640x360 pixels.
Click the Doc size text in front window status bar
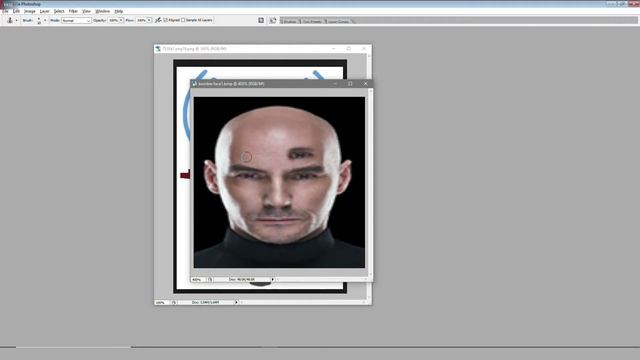(x=242, y=280)
